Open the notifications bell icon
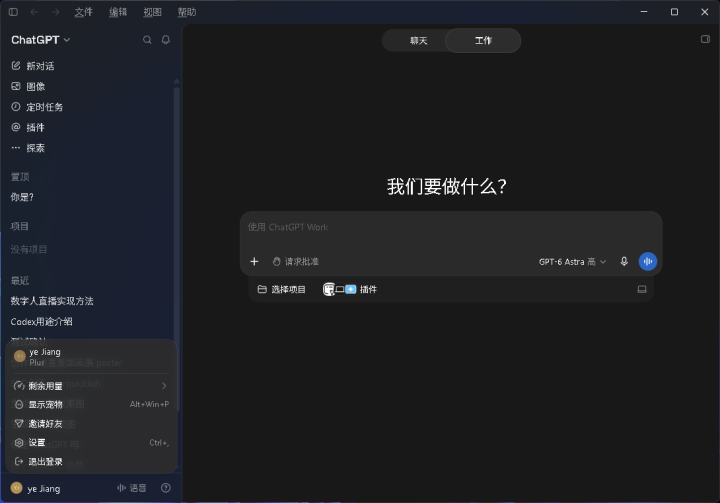Viewport: 720px width, 503px height. click(x=166, y=40)
